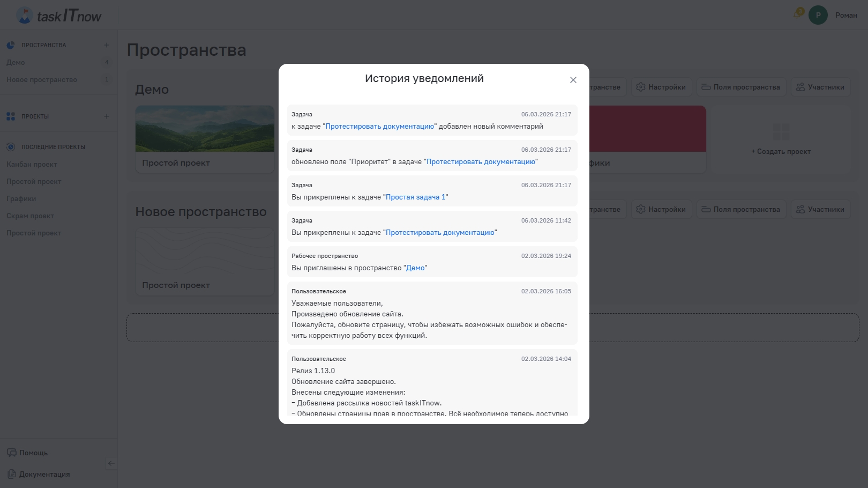Click the taskITnow logo
The width and height of the screenshot is (868, 488).
[x=59, y=16]
